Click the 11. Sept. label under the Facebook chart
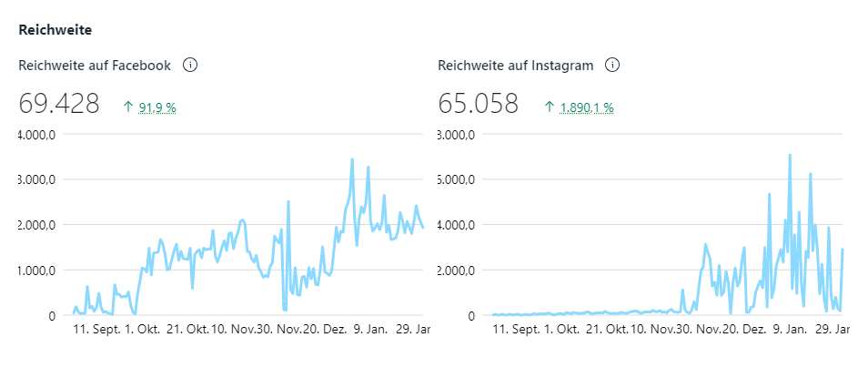868x378 pixels. click(x=95, y=329)
